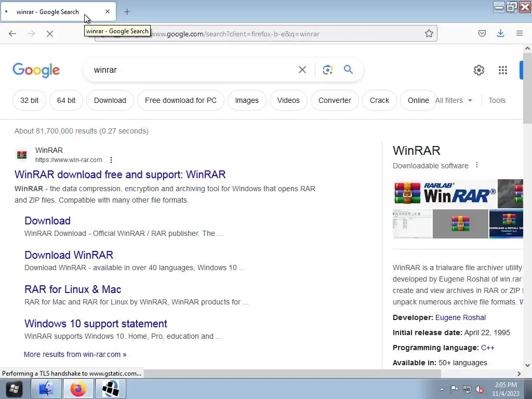Image resolution: width=532 pixels, height=399 pixels.
Task: Go back using the browser back arrow
Action: pyautogui.click(x=12, y=33)
